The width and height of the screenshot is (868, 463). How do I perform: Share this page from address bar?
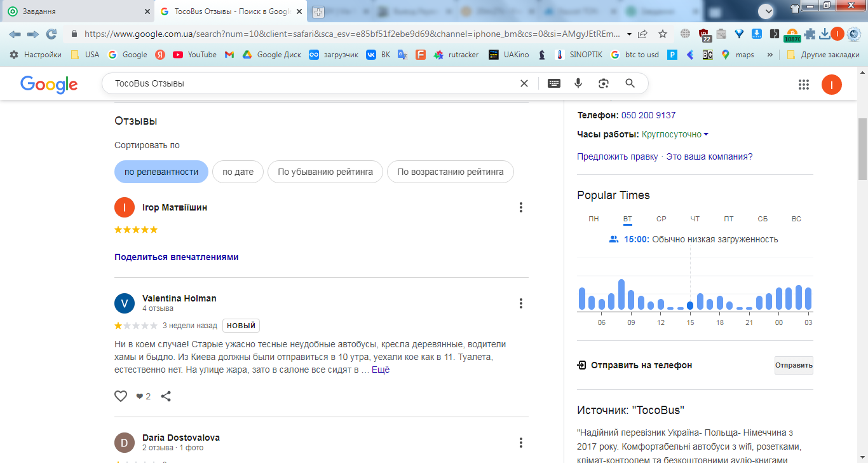pos(643,34)
